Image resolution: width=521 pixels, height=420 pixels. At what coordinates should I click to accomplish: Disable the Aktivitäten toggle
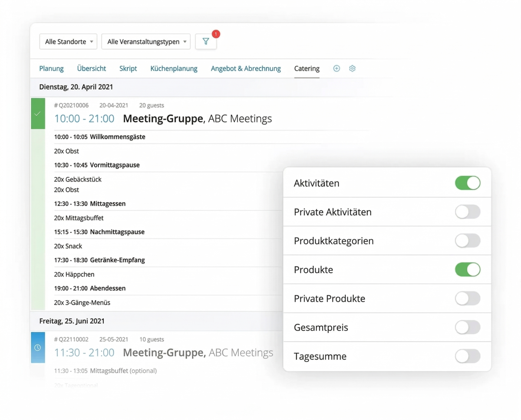point(467,183)
